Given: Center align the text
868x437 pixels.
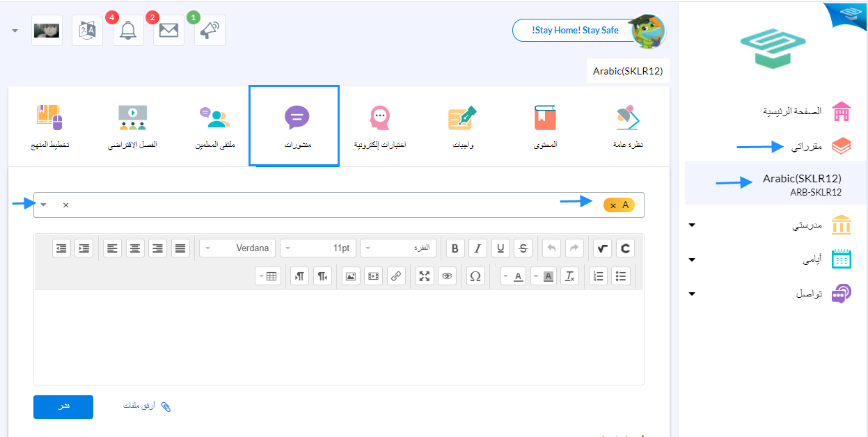Looking at the screenshot, I should tap(135, 248).
